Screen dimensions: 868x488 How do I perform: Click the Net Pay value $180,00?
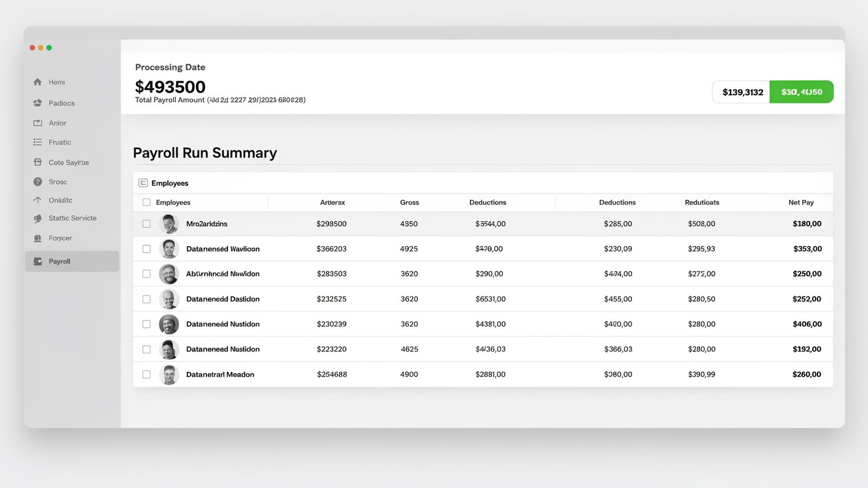807,224
